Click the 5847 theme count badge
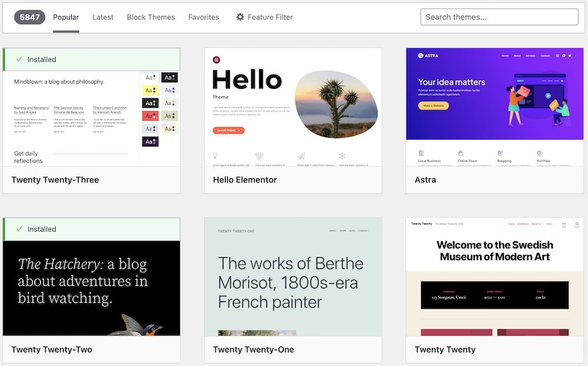This screenshot has height=366, width=588. point(29,17)
